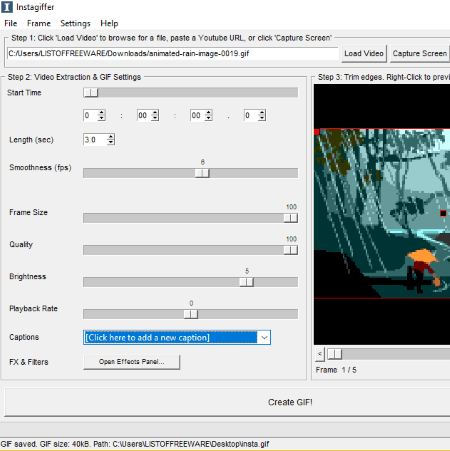Image resolution: width=450 pixels, height=451 pixels.
Task: Open the Frame menu
Action: pos(39,23)
